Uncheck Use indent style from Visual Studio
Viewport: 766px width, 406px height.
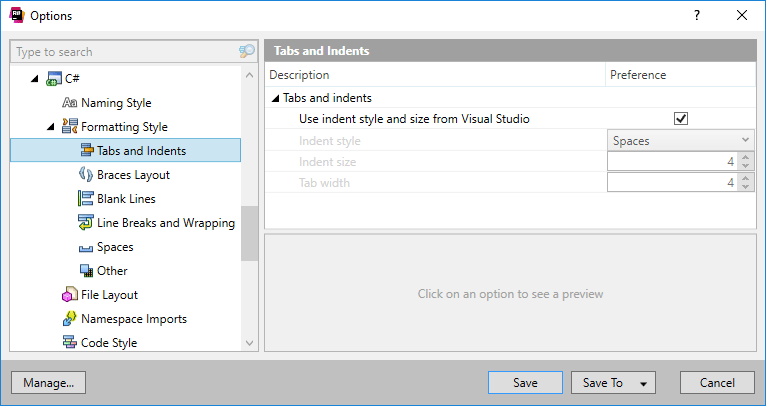click(681, 119)
